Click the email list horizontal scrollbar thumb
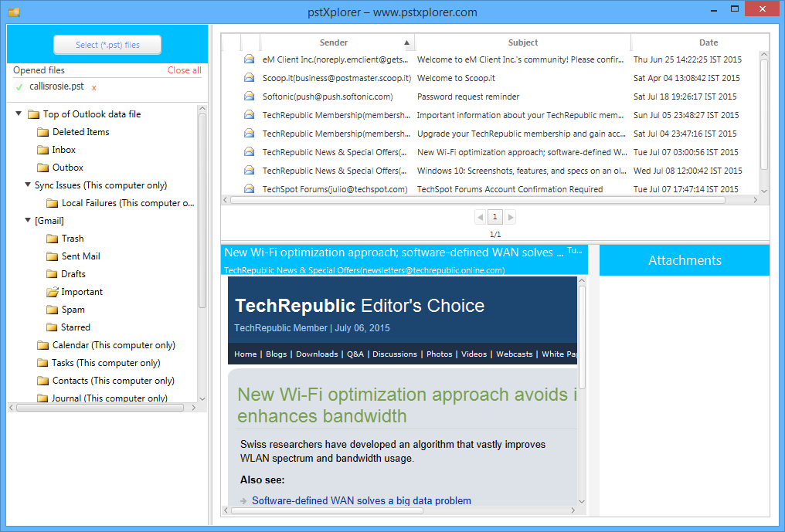This screenshot has height=532, width=785. pyautogui.click(x=477, y=200)
